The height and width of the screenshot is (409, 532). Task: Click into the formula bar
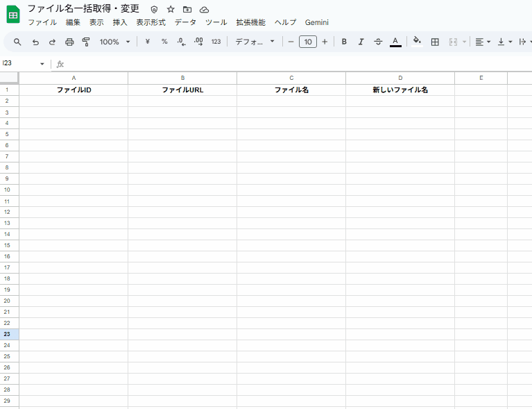click(298, 64)
